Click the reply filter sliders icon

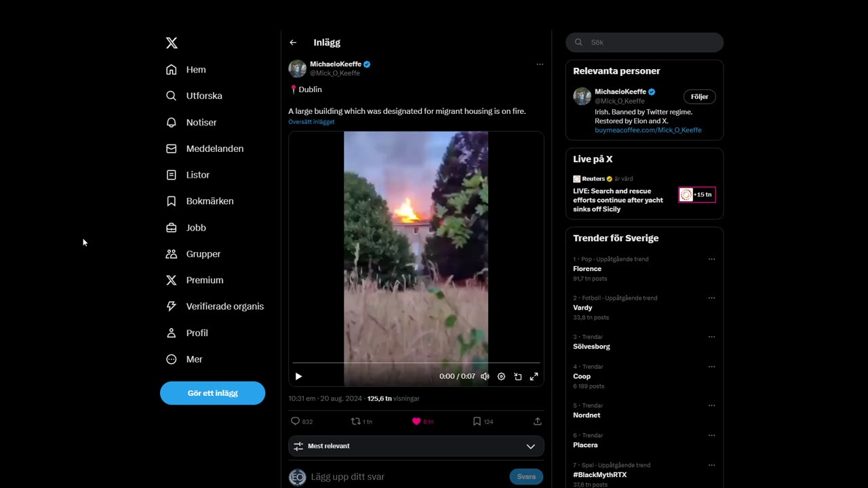(x=298, y=446)
